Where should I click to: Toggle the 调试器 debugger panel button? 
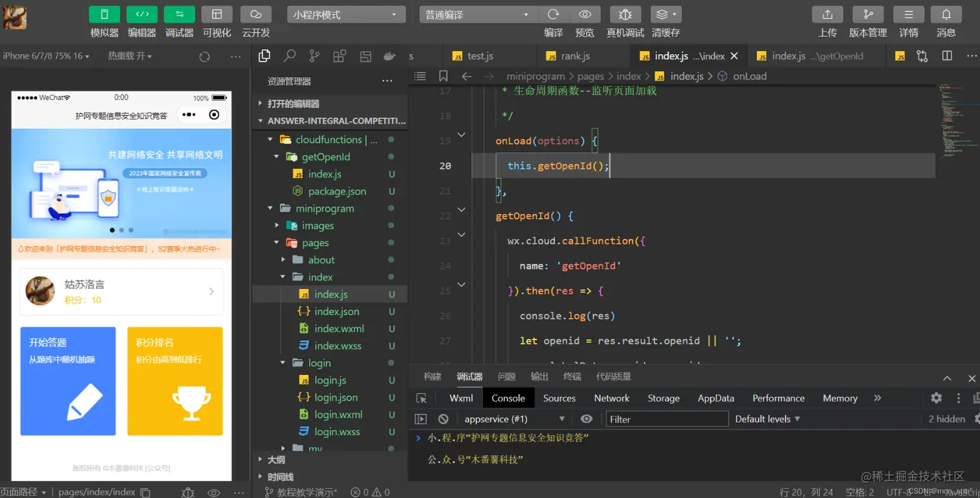180,14
